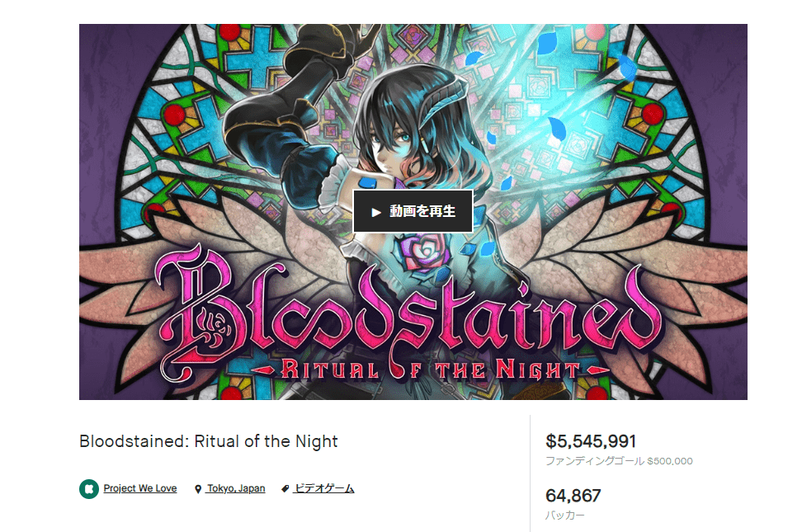The image size is (802, 532).
Task: Click the rose emblem on character's chest
Action: click(423, 252)
